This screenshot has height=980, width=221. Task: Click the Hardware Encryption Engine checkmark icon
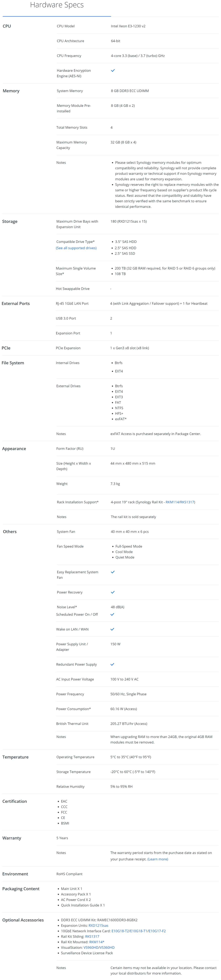(113, 70)
